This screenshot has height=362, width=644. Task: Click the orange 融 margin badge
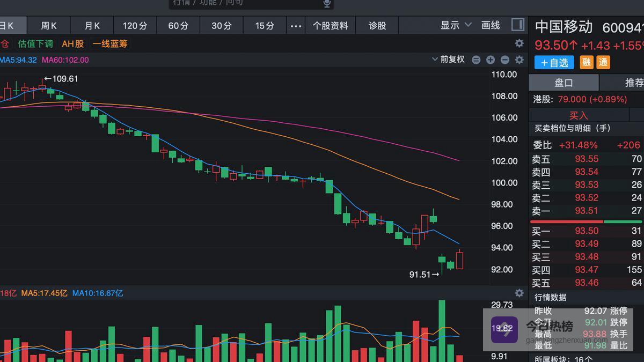587,62
